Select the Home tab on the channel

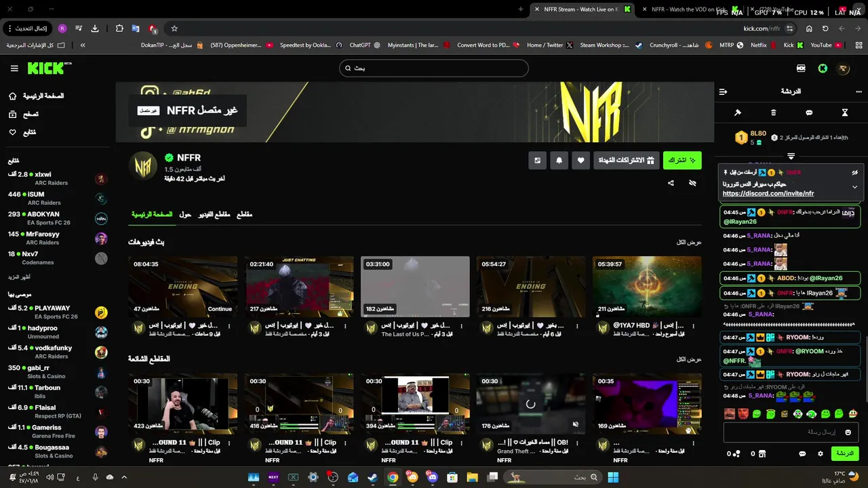point(152,214)
